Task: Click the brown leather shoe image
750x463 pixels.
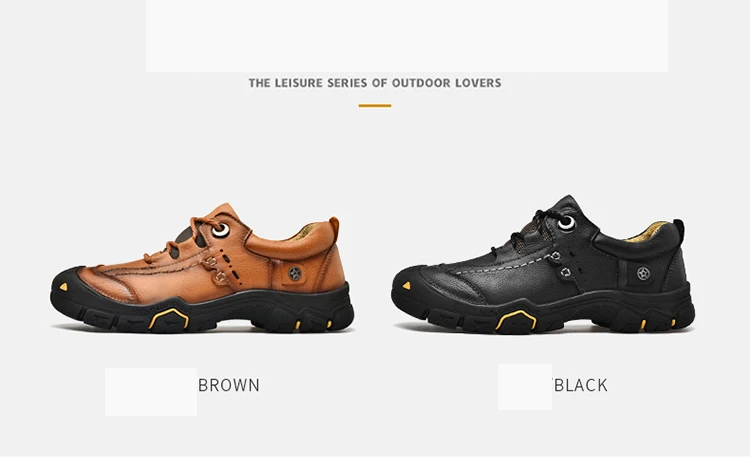Action: [202, 268]
